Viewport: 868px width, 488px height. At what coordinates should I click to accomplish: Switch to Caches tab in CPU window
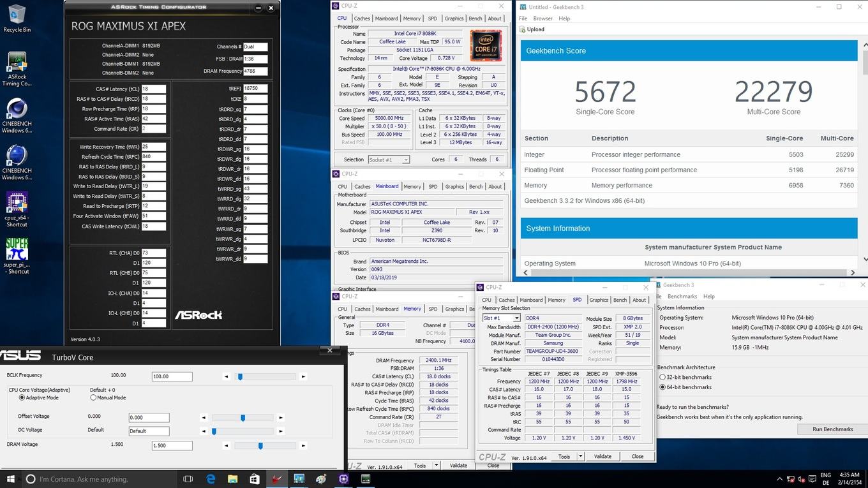point(361,18)
